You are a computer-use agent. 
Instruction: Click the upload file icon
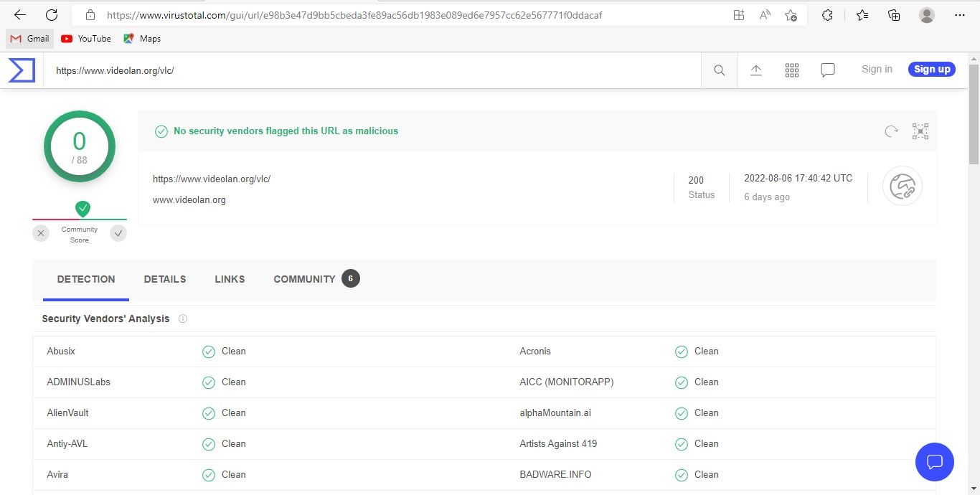pyautogui.click(x=755, y=70)
